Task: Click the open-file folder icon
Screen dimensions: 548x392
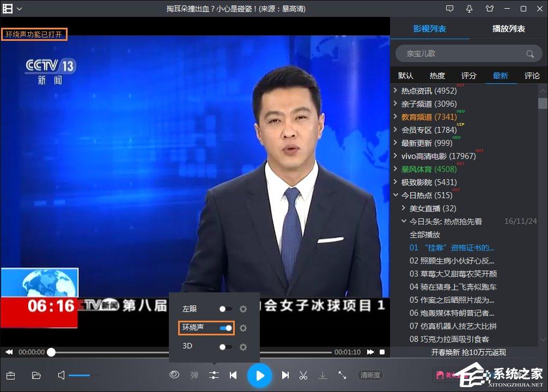Action: coord(36,375)
